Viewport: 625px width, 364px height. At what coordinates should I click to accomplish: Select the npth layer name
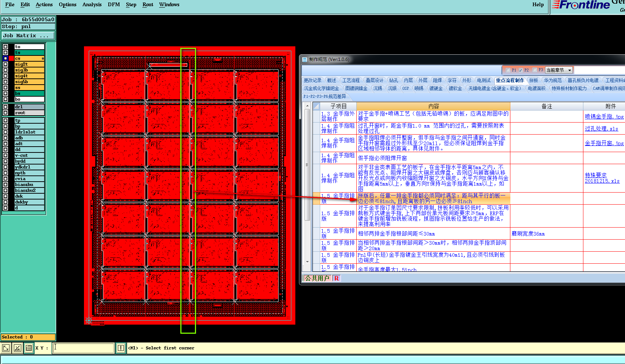click(29, 173)
